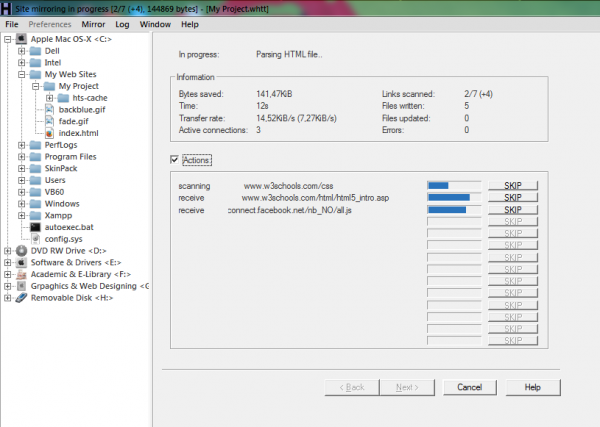Expand the DVD RW Drive D: node
600x427 pixels.
[x=8, y=251]
